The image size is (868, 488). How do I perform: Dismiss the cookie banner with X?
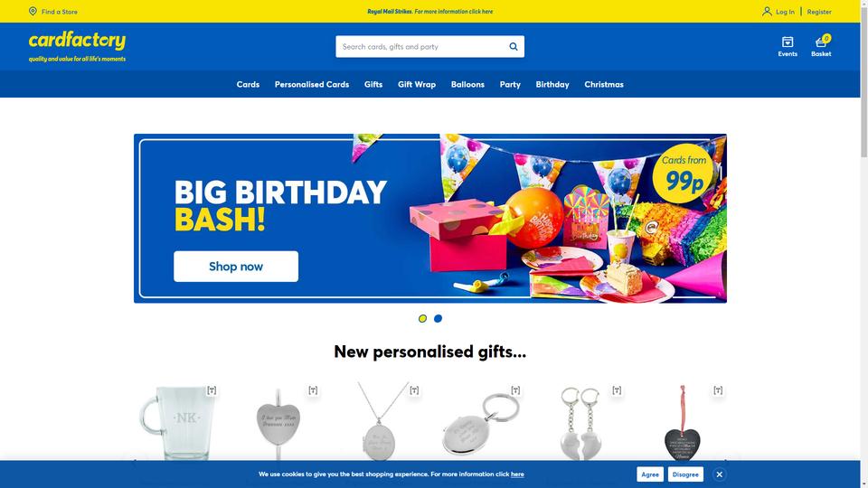point(719,474)
